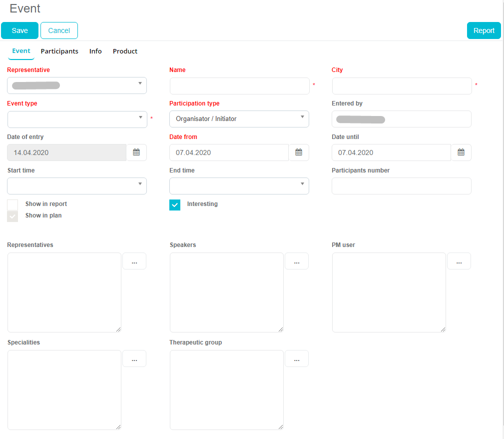Click the ellipsis button beside Specialities box
The width and height of the screenshot is (504, 439).
coord(134,359)
